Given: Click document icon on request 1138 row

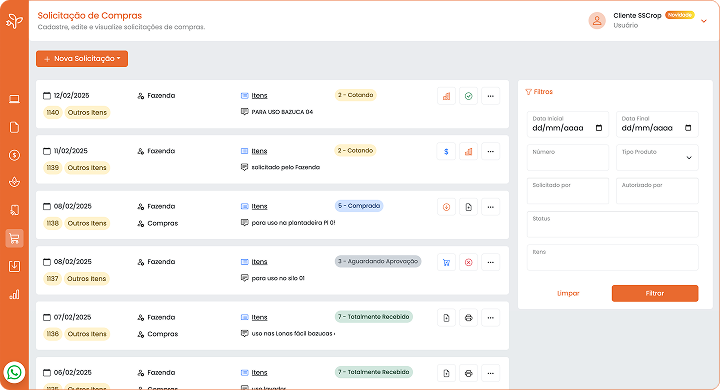Looking at the screenshot, I should point(468,207).
